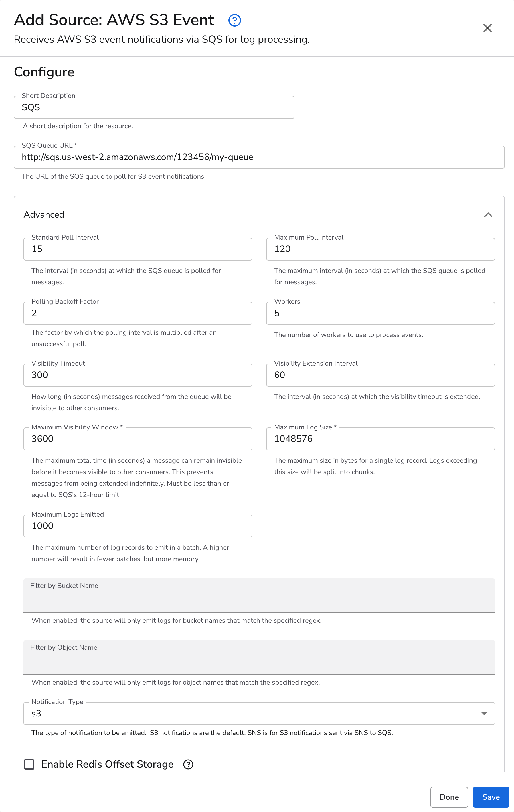Click the Visibility Extension Interval field

pos(380,375)
